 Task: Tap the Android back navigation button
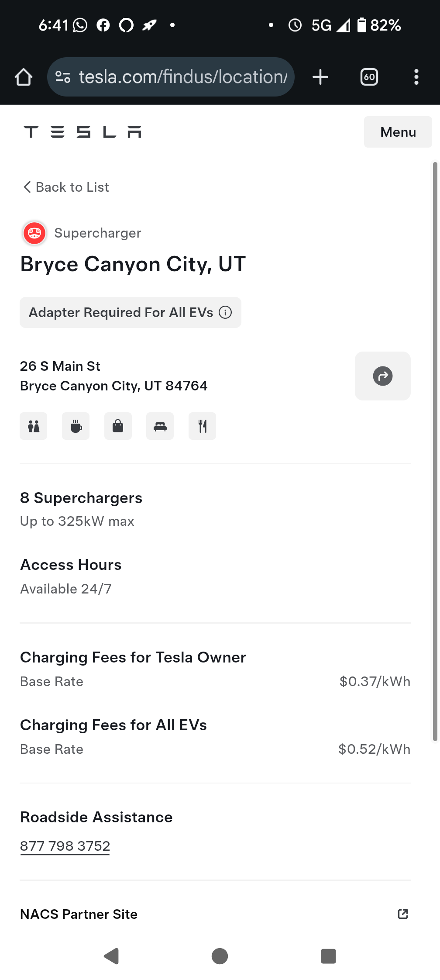[111, 956]
